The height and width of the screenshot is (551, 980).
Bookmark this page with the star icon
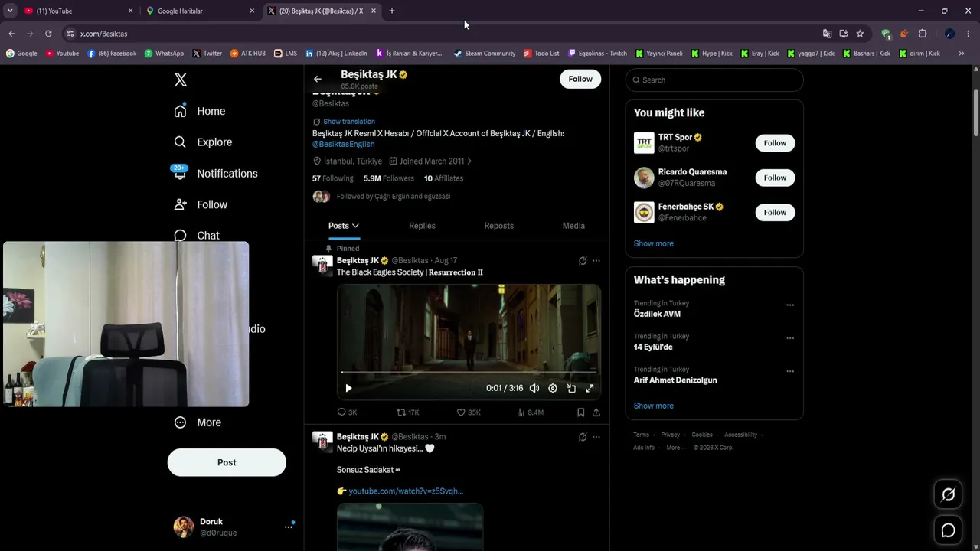[x=860, y=34]
